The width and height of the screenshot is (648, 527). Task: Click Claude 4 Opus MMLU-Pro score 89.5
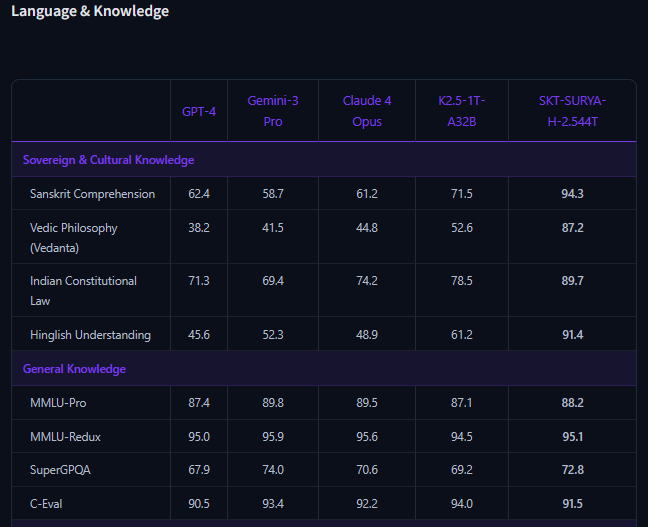point(367,403)
